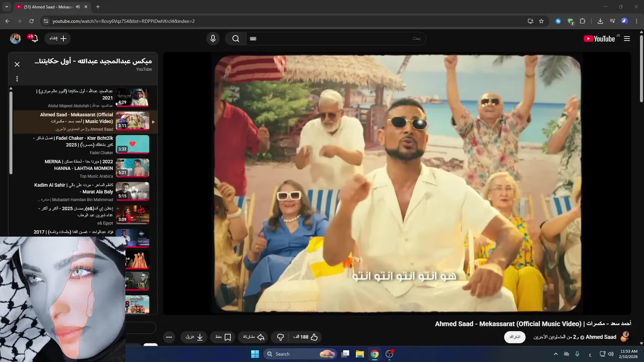
Task: Open the Shazam extension icon
Action: coord(558,21)
